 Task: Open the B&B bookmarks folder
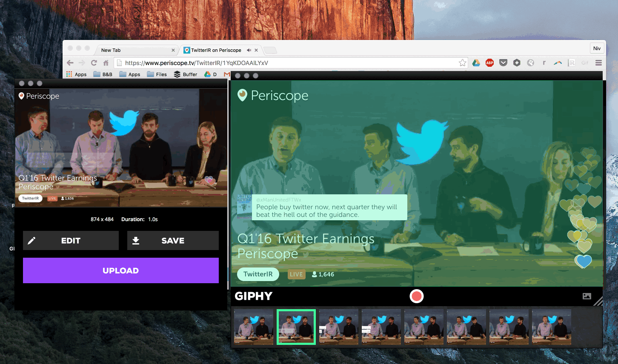(x=103, y=74)
